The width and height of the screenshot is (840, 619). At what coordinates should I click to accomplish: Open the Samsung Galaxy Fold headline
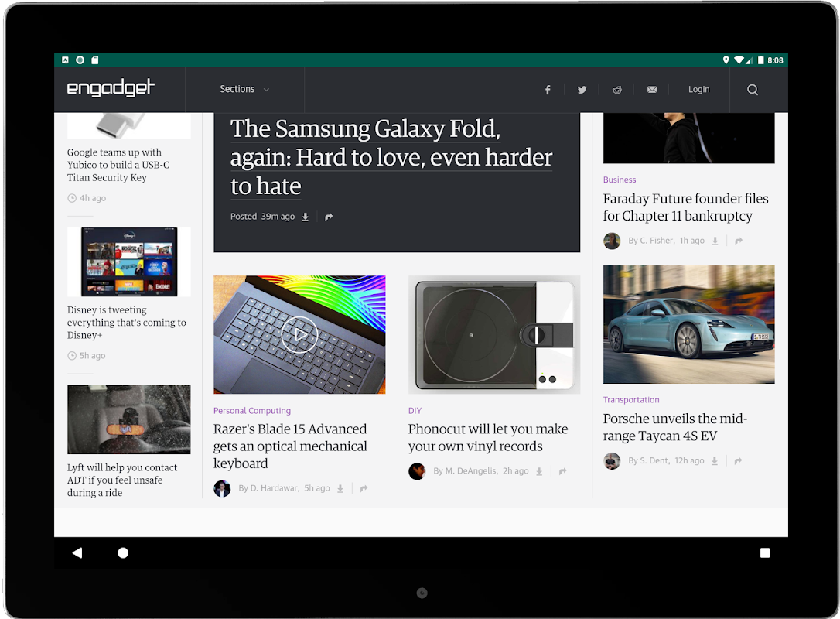coord(391,158)
